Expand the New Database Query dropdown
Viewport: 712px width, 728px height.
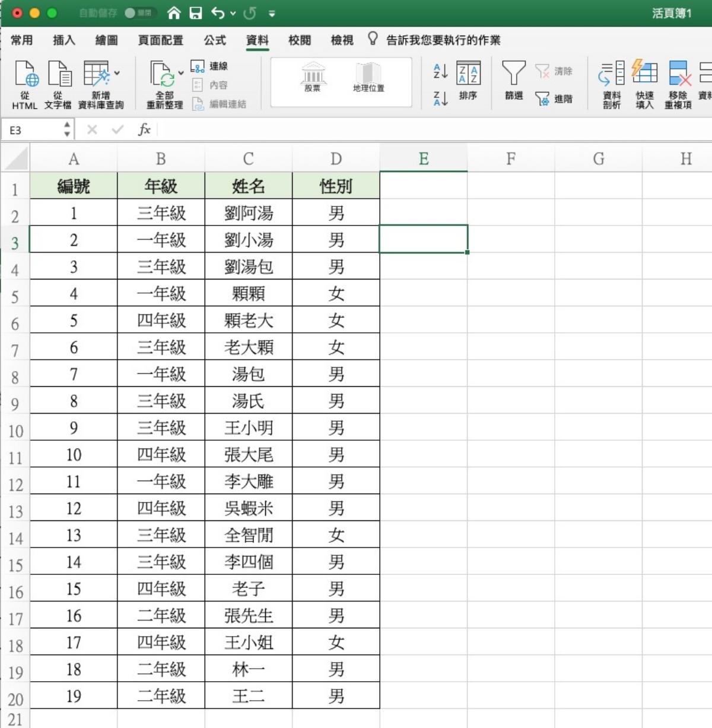(x=117, y=73)
